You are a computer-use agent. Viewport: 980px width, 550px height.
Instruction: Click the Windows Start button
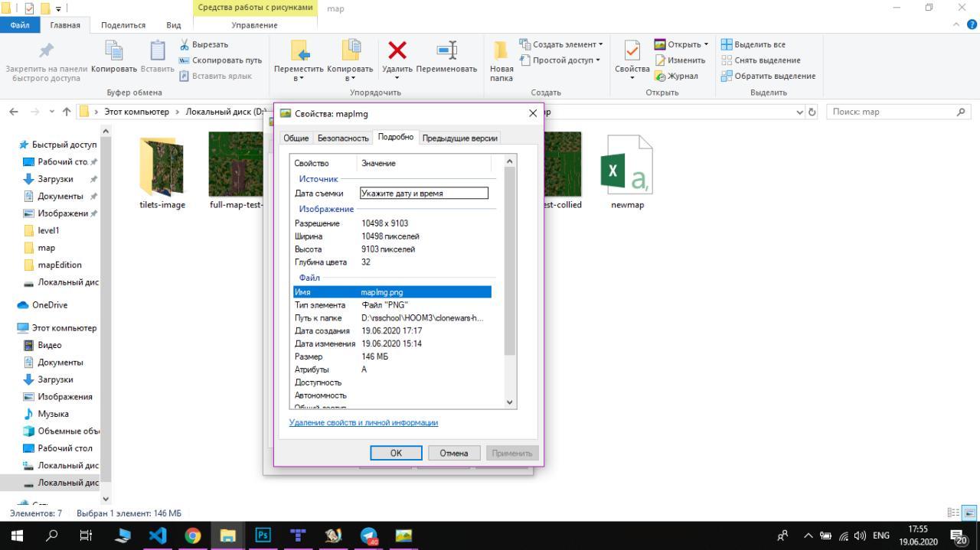[17, 535]
